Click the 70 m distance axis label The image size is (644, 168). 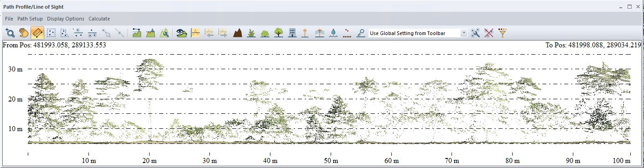452,161
